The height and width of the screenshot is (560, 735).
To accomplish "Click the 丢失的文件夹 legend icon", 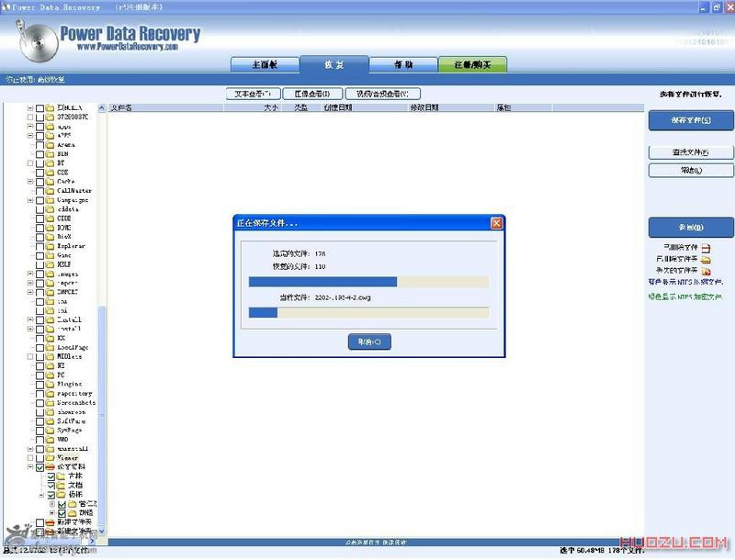I will (706, 271).
